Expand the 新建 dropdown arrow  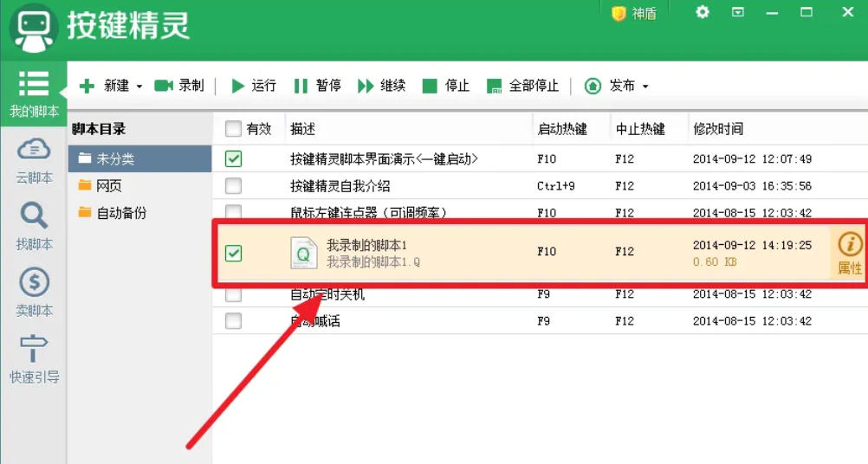(x=139, y=87)
